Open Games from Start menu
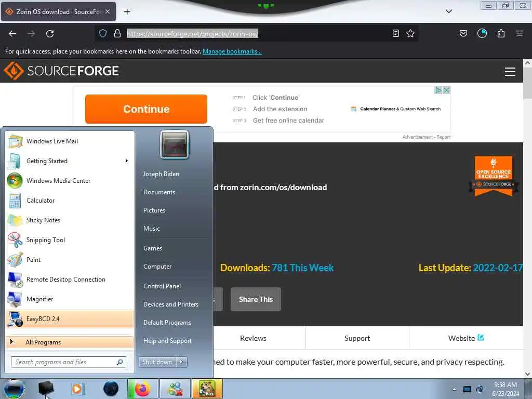Image resolution: width=532 pixels, height=399 pixels. (x=153, y=248)
